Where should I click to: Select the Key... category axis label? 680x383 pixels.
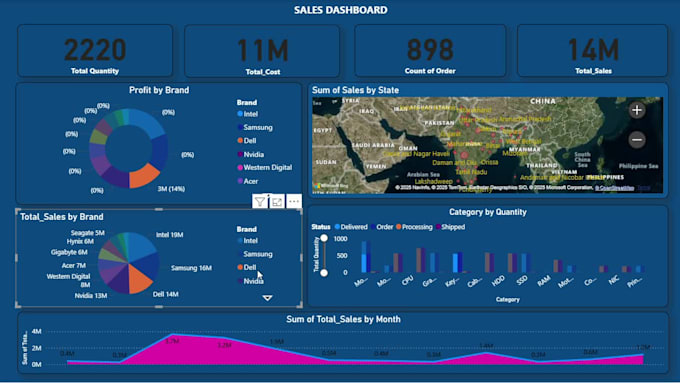[452, 282]
